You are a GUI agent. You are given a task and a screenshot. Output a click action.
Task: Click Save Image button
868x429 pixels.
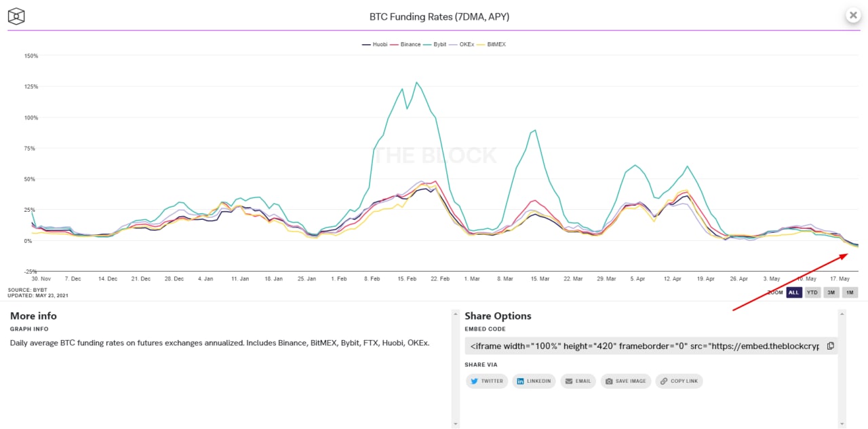(625, 381)
